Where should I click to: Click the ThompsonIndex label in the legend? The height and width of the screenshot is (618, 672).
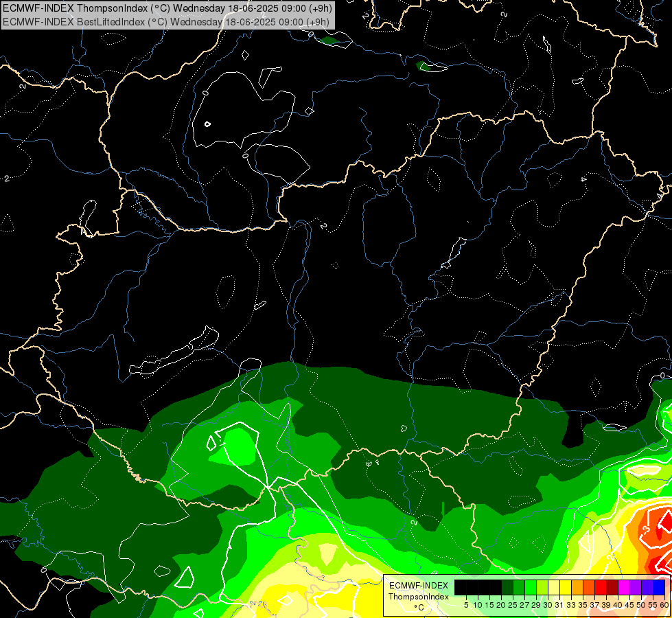click(x=419, y=597)
